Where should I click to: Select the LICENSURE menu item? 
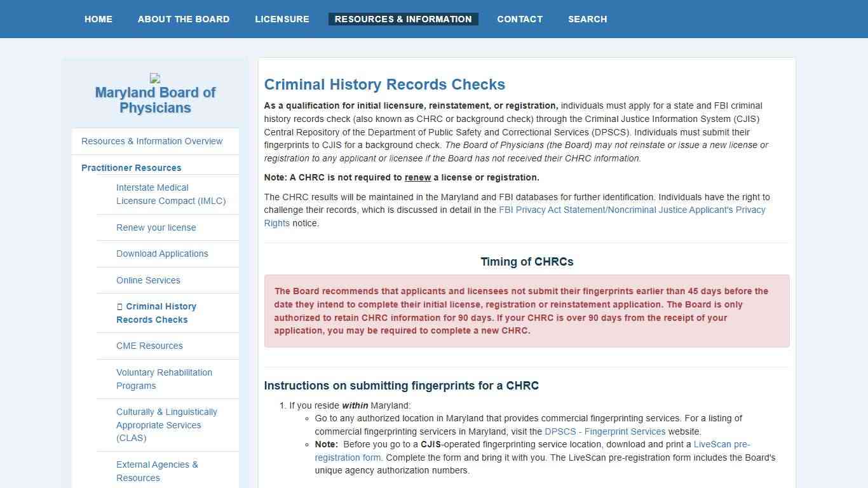pyautogui.click(x=281, y=19)
